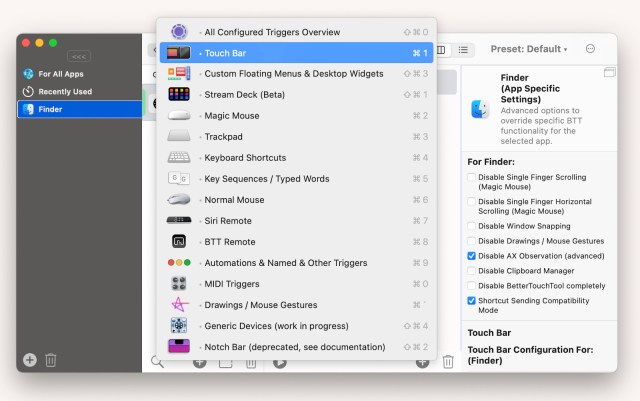Open Automations & Named & Other Triggers
Image resolution: width=640 pixels, height=401 pixels.
pos(296,263)
